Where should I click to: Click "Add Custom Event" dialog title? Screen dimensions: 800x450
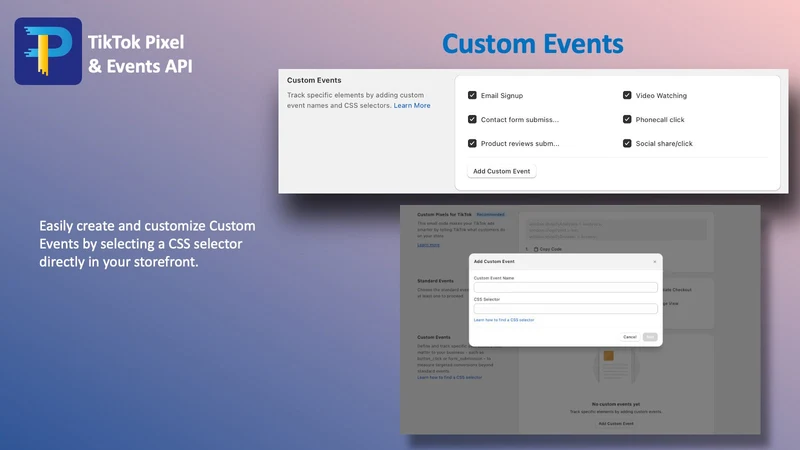(494, 261)
